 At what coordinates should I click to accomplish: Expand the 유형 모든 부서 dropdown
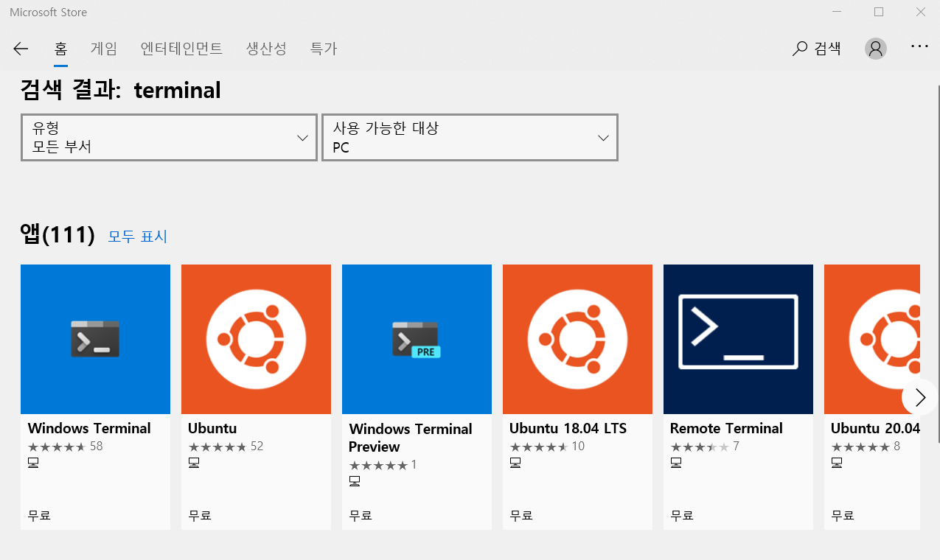[169, 137]
